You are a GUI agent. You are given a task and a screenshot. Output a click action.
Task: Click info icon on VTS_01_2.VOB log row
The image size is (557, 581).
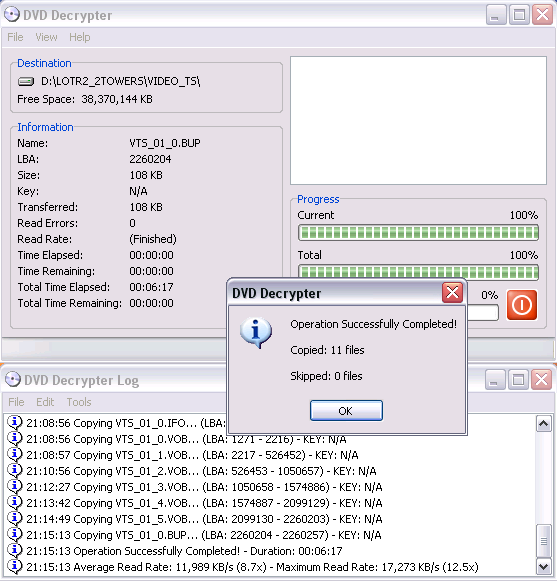tap(15, 471)
